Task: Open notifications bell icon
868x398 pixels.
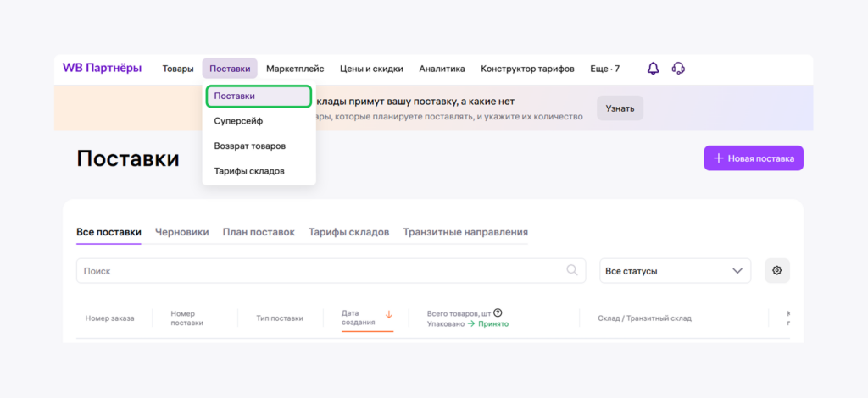Action: 654,69
